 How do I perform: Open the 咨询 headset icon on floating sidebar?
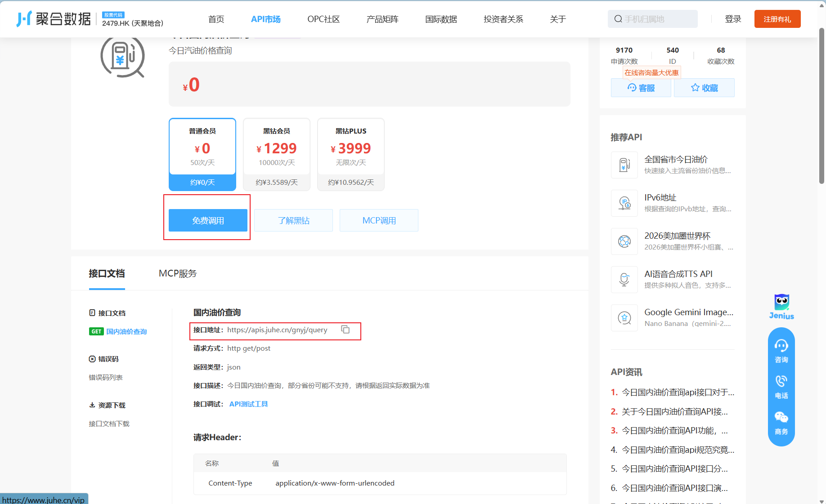click(x=781, y=347)
